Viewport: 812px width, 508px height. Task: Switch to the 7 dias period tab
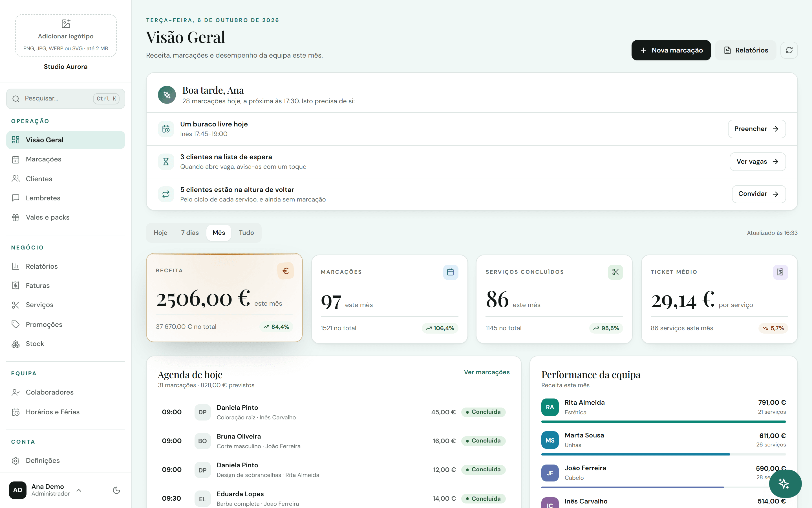tap(190, 233)
